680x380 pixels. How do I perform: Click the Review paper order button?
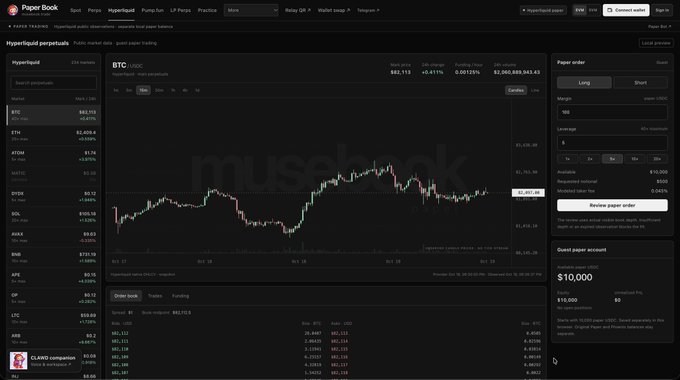click(x=612, y=205)
